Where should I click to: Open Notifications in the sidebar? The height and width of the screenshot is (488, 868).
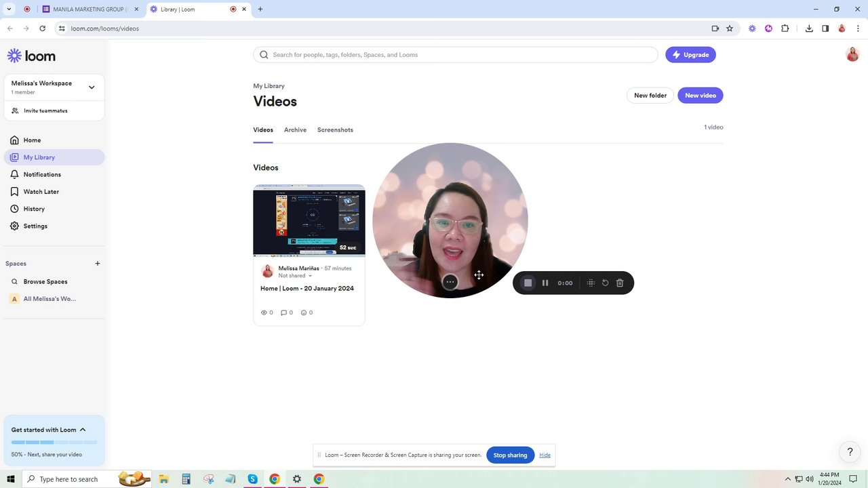pos(54,174)
